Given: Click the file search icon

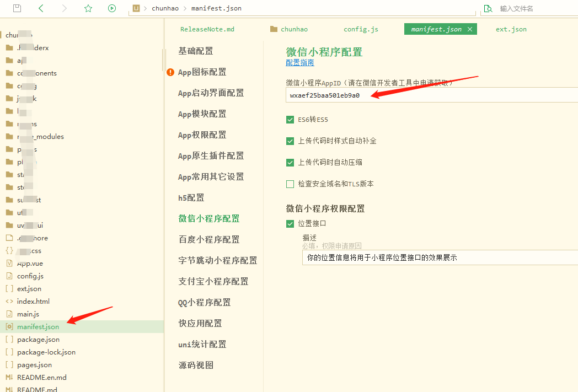Looking at the screenshot, I should 488,8.
